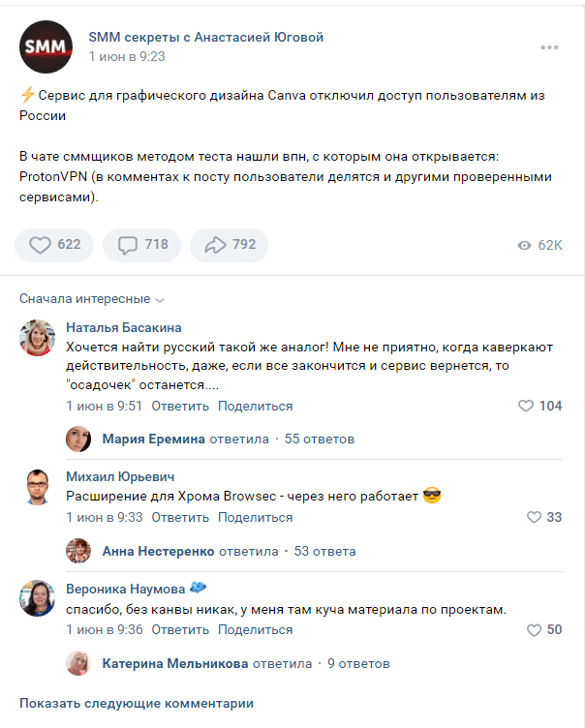Click the '1 июн в 9:23' post timestamp

[x=126, y=56]
